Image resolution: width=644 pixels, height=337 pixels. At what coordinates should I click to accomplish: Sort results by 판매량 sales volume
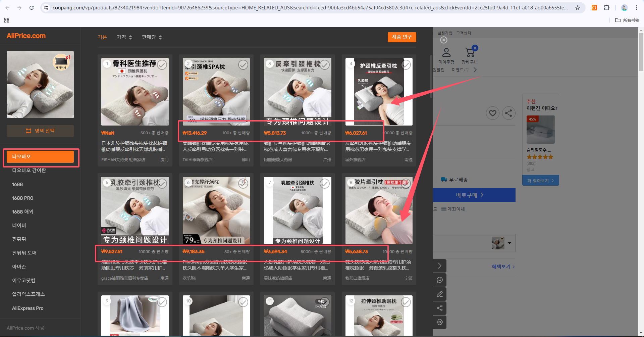(x=152, y=37)
